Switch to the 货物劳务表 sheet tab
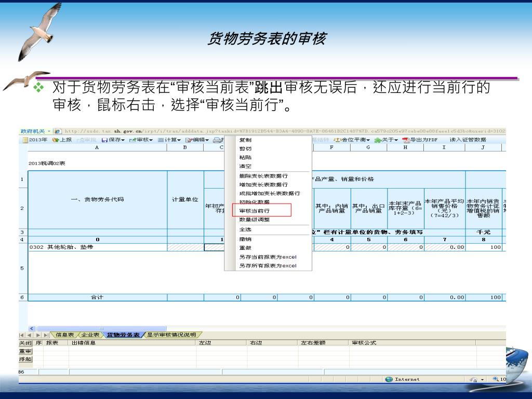532x399 pixels. pyautogui.click(x=123, y=335)
